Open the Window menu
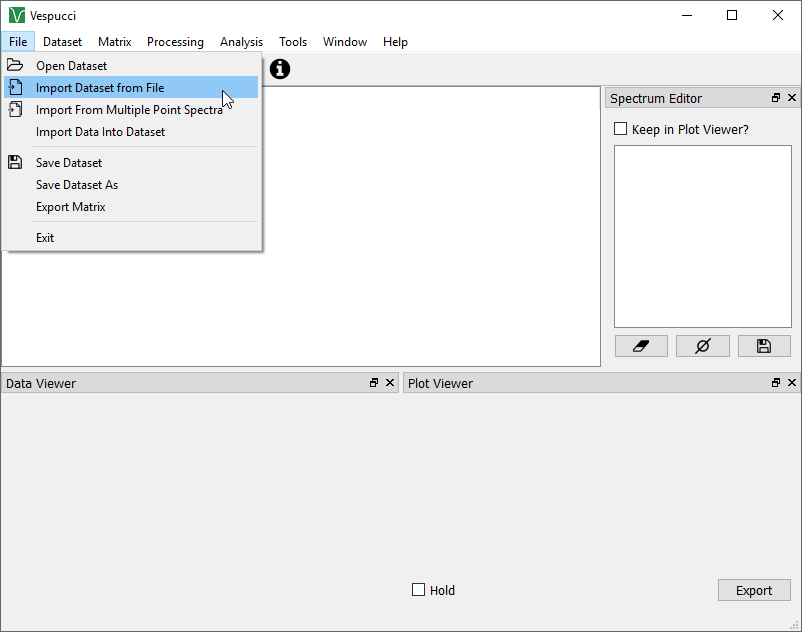Viewport: 802px width, 632px height. pyautogui.click(x=345, y=41)
